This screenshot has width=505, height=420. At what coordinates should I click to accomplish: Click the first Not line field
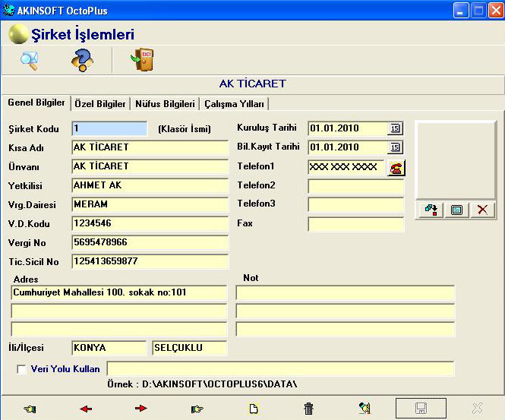346,292
